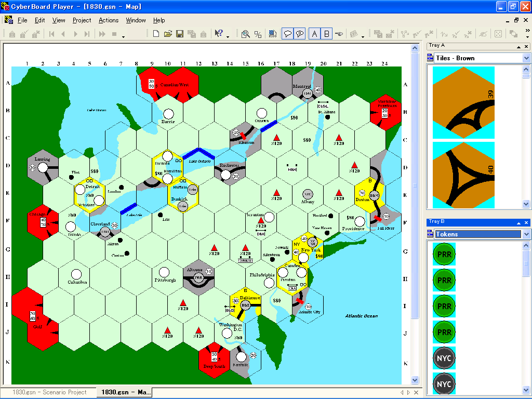This screenshot has height=399, width=532.
Task: Activate the context help pointer icon
Action: [x=219, y=33]
